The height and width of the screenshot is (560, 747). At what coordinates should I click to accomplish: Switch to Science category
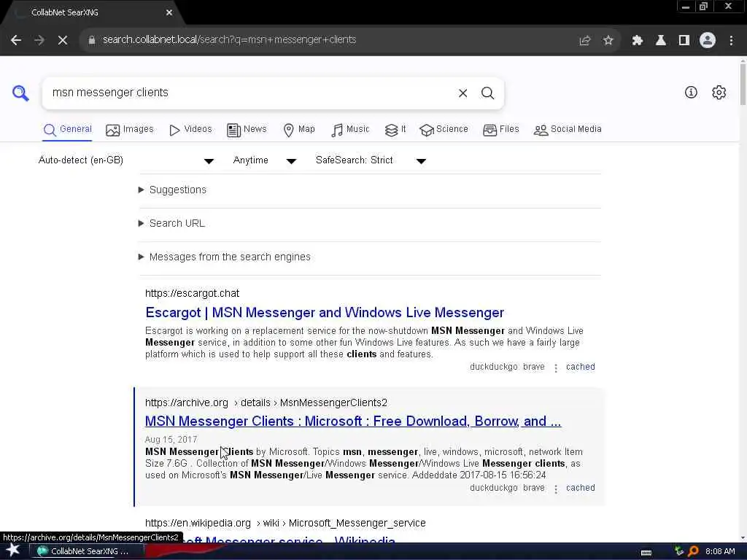(x=444, y=130)
